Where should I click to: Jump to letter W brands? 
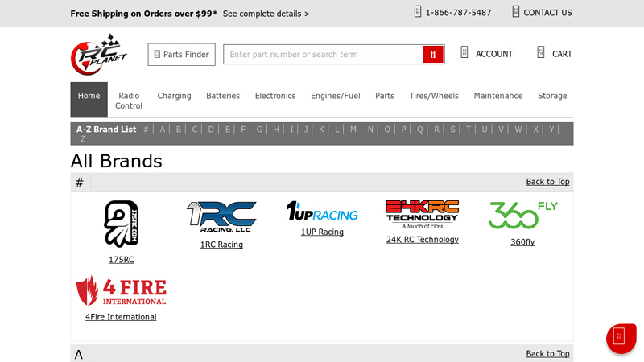(518, 130)
